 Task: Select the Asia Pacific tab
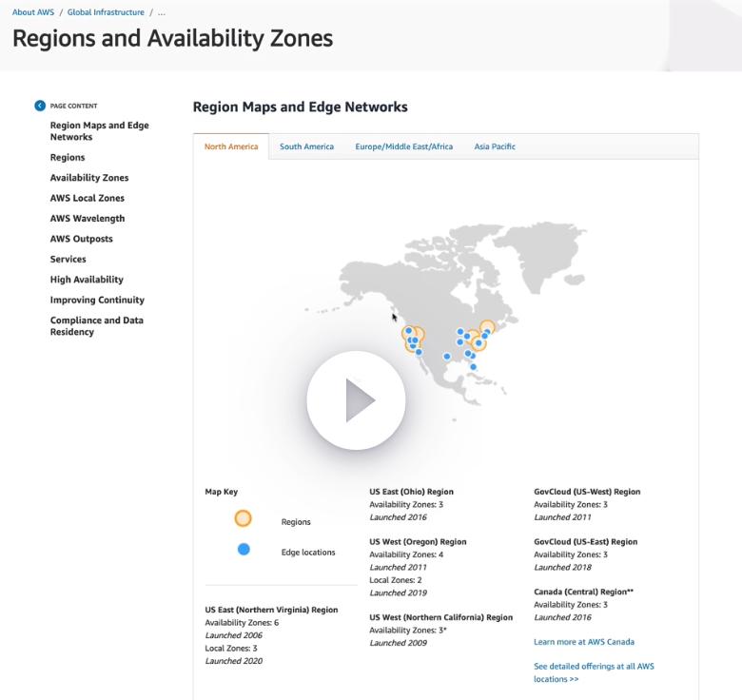[x=495, y=146]
